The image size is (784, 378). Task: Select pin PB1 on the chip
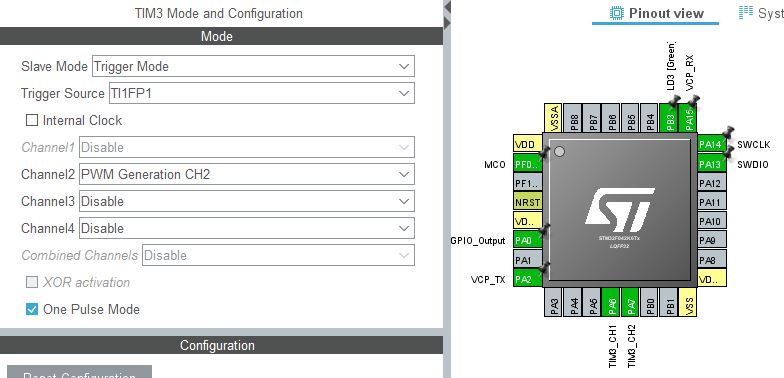668,302
